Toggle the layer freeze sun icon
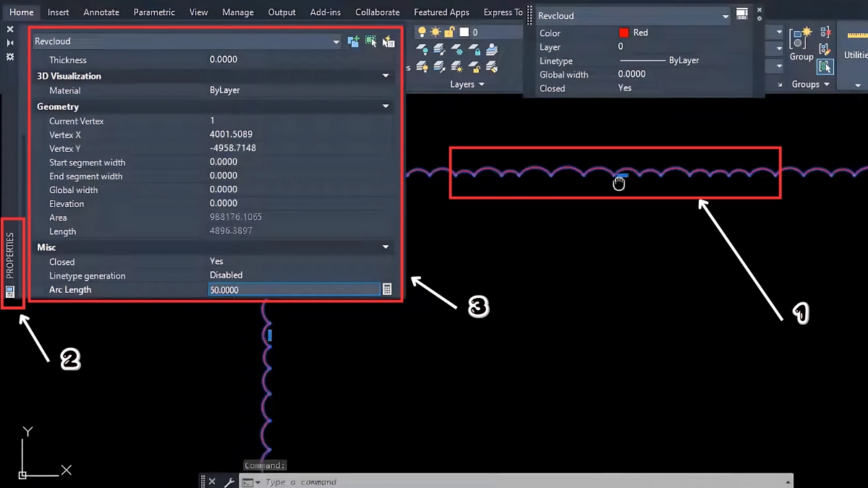Viewport: 868px width, 488px height. [435, 32]
